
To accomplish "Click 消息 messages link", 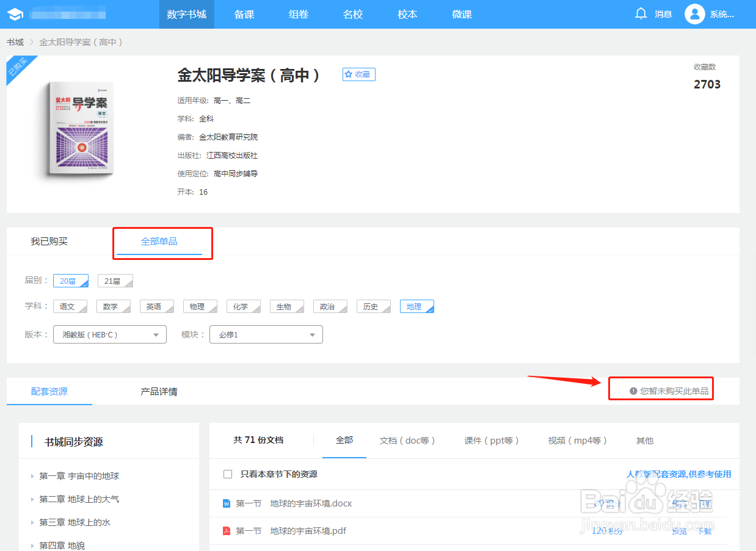I will (663, 14).
